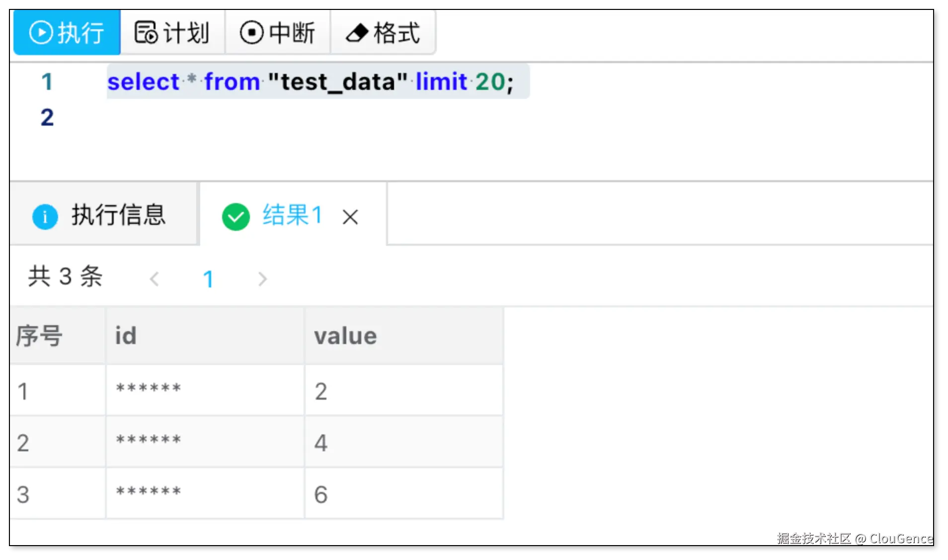The width and height of the screenshot is (948, 560).
Task: Click the blue info icon on 执行信息
Action: click(45, 216)
